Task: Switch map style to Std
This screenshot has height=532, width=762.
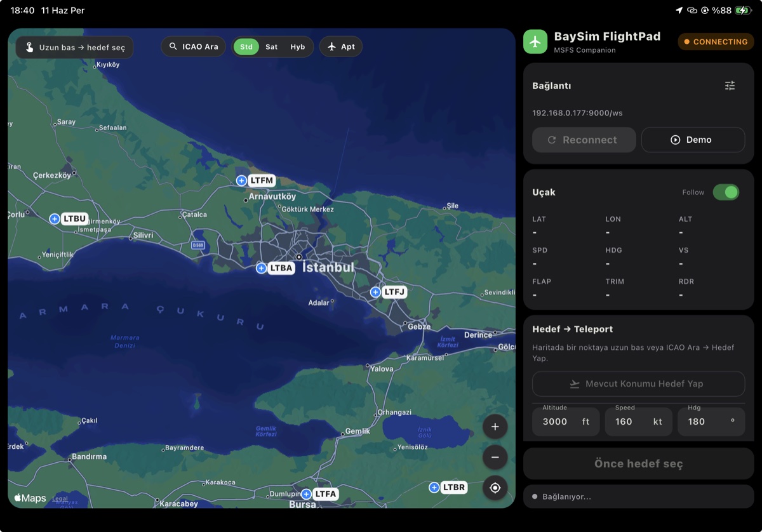Action: coord(246,47)
